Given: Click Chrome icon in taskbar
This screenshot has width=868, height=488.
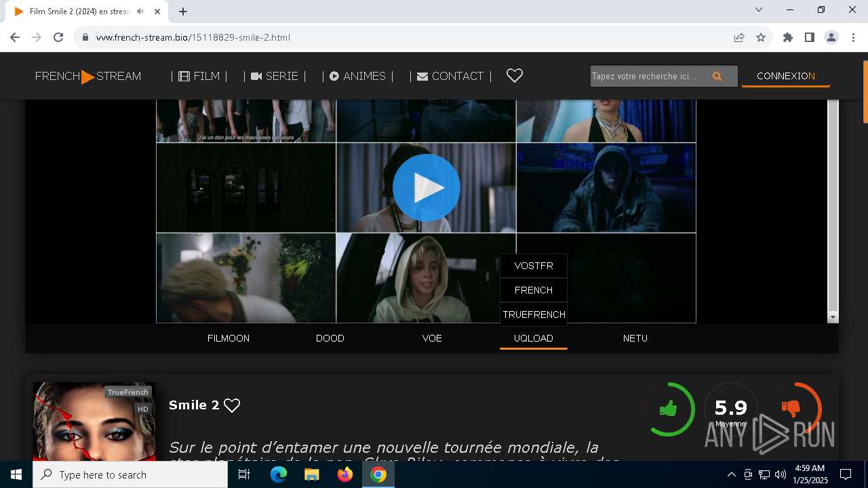Looking at the screenshot, I should pos(378,474).
